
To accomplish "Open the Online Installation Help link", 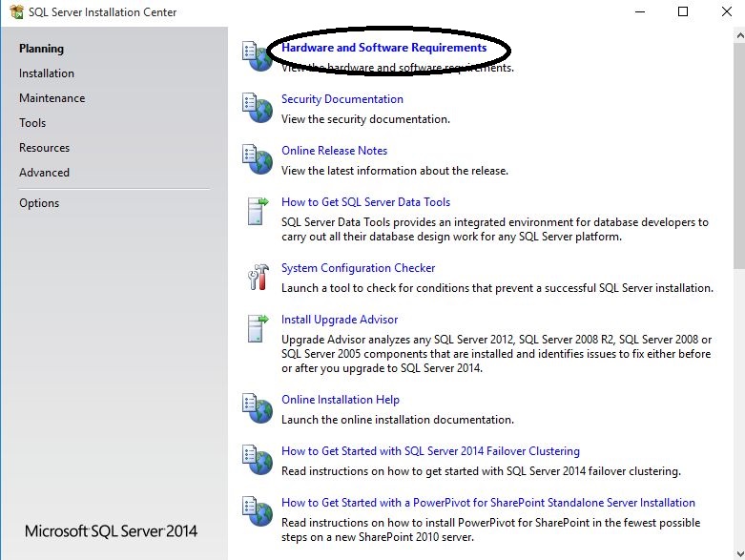I will [x=341, y=400].
